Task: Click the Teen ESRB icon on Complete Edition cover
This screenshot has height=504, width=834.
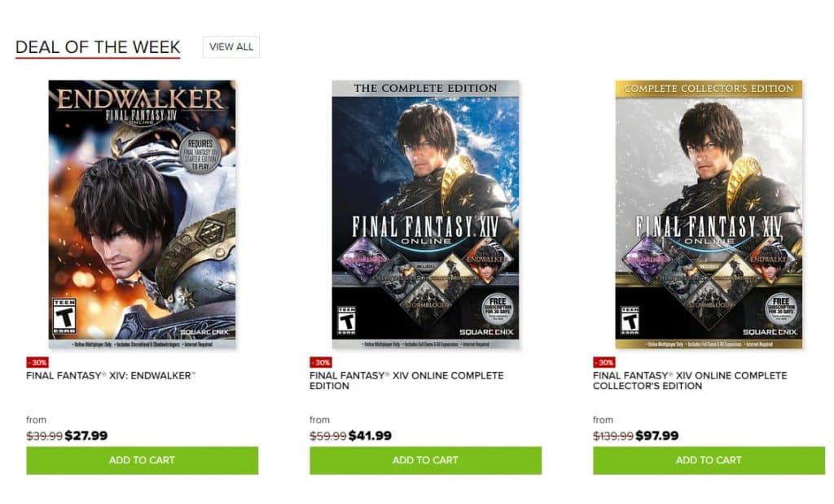Action: pyautogui.click(x=347, y=321)
